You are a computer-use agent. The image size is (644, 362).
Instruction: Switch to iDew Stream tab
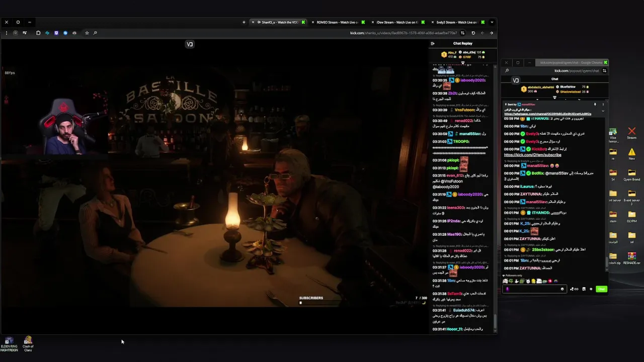[x=397, y=22]
